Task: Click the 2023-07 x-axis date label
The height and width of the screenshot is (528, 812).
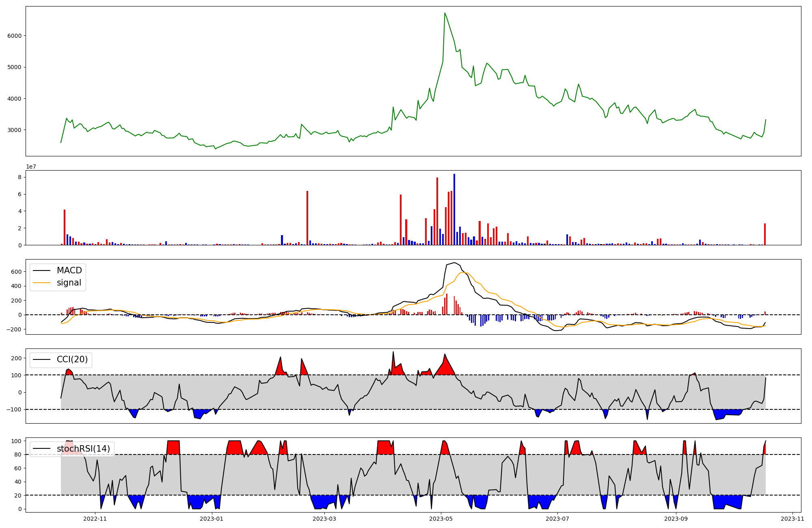Action: point(557,519)
